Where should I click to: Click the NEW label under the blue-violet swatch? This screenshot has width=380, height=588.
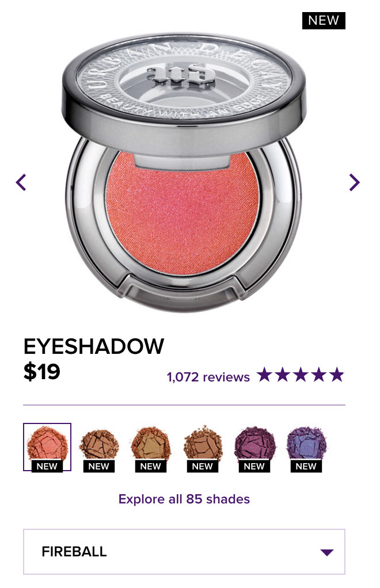tap(306, 466)
